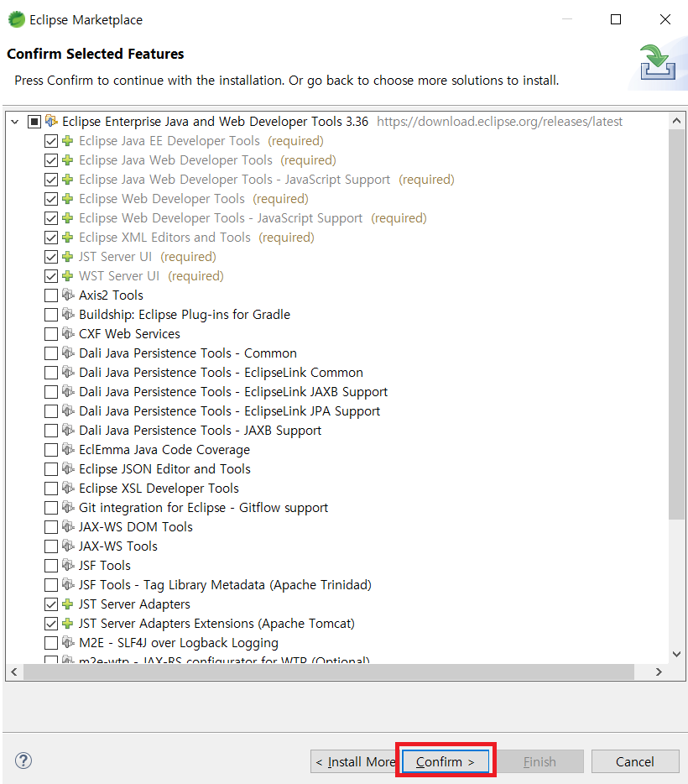Click plus icon beside Eclipse XML Editors and Tools

[67, 238]
